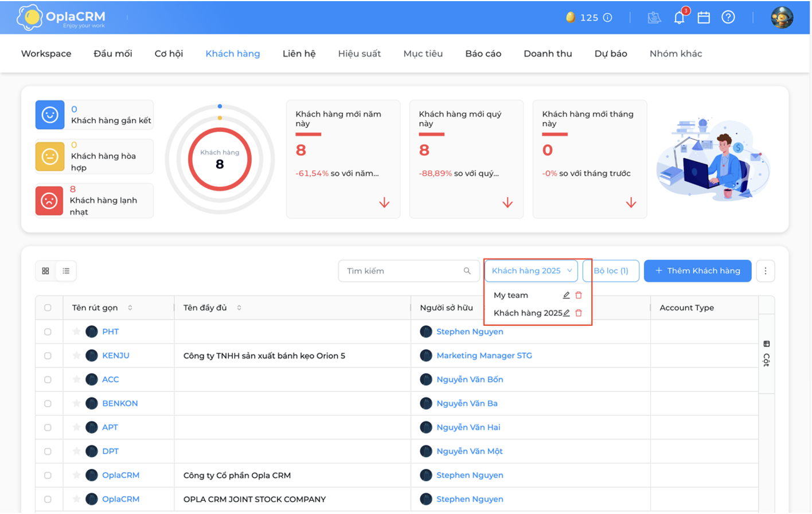
Task: Select Khách hàng 2025 from the dropdown list
Action: coord(528,313)
